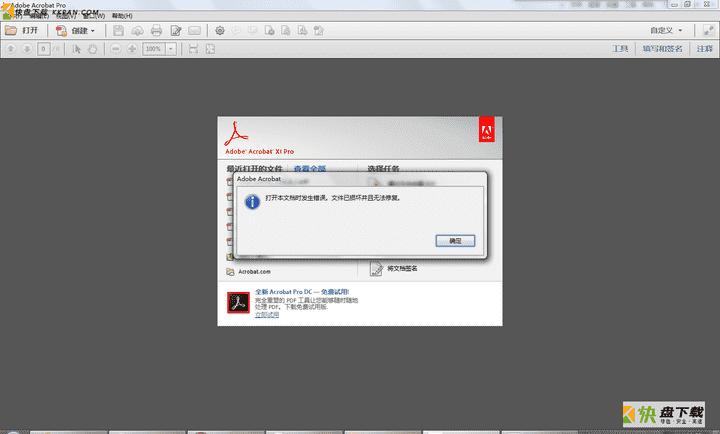
Task: Click 确定 button in error dialog
Action: pyautogui.click(x=455, y=241)
